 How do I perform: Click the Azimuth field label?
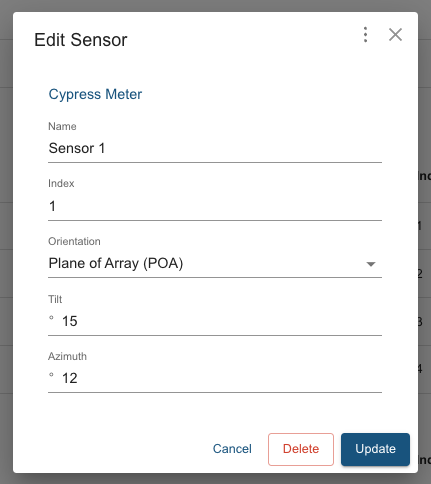pyautogui.click(x=67, y=356)
